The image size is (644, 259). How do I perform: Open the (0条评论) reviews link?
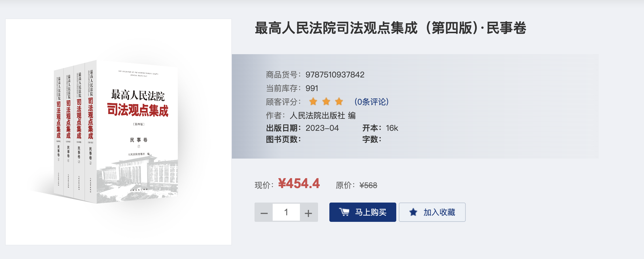372,102
